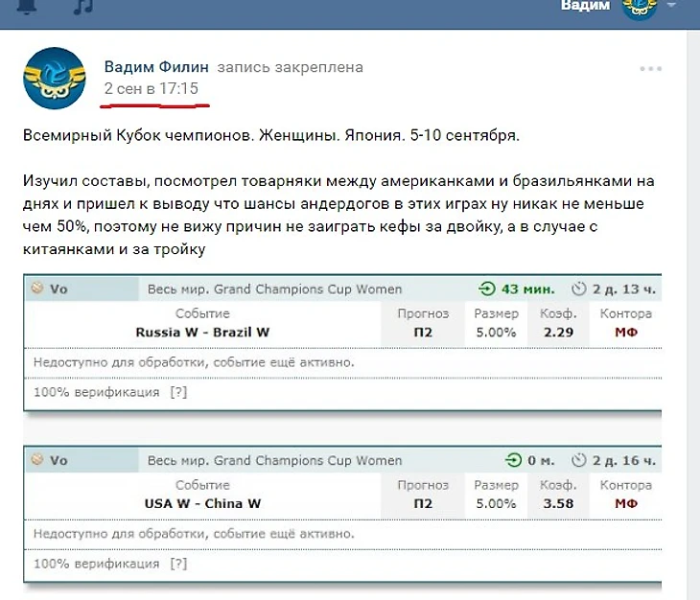The image size is (700, 600).
Task: Click the [?] help link on first card
Action: coord(178,392)
